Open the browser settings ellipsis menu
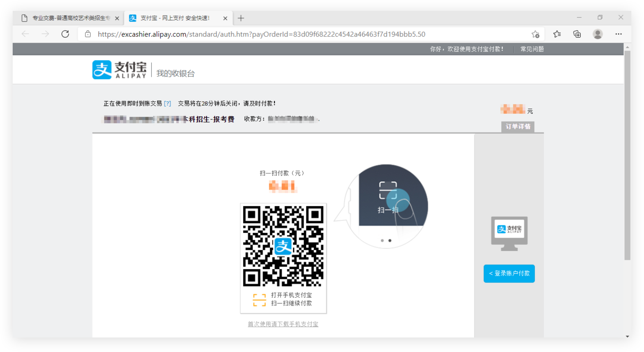Image resolution: width=644 pixels, height=352 pixels. coord(618,34)
